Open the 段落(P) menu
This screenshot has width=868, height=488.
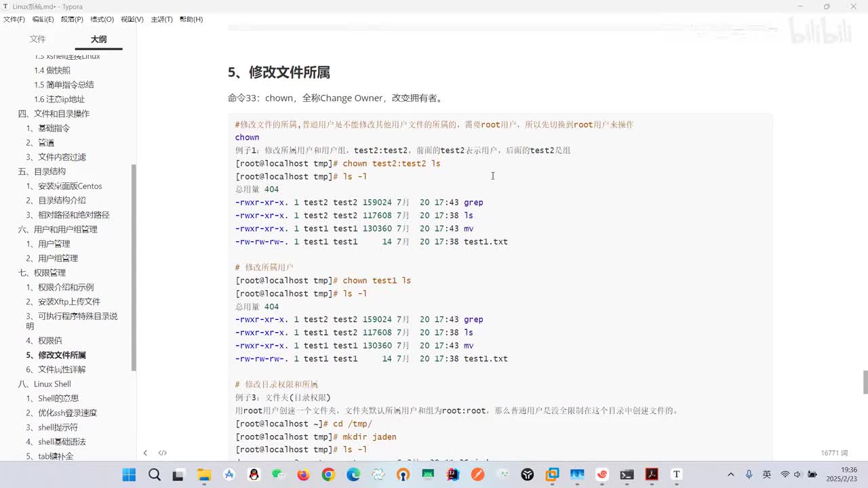click(x=72, y=20)
